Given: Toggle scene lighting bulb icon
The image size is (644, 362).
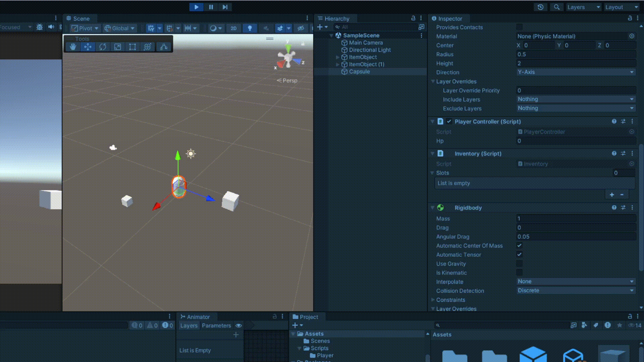Looking at the screenshot, I should tap(250, 28).
